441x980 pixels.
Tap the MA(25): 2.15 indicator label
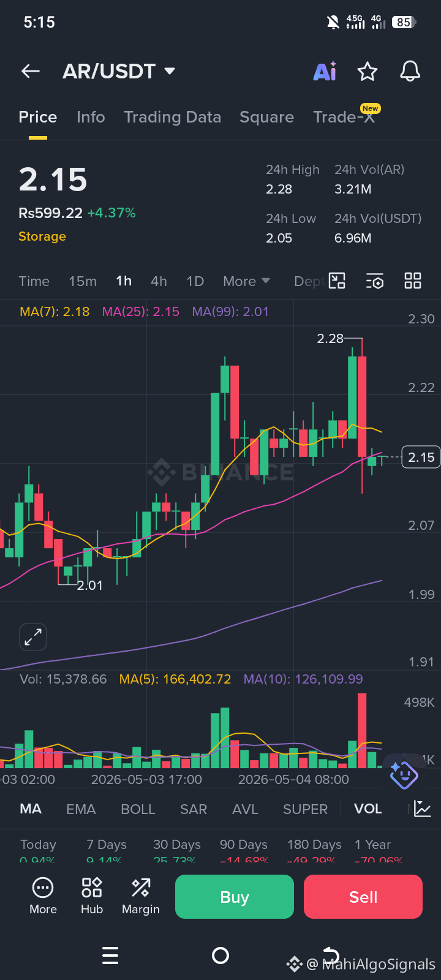point(141,312)
